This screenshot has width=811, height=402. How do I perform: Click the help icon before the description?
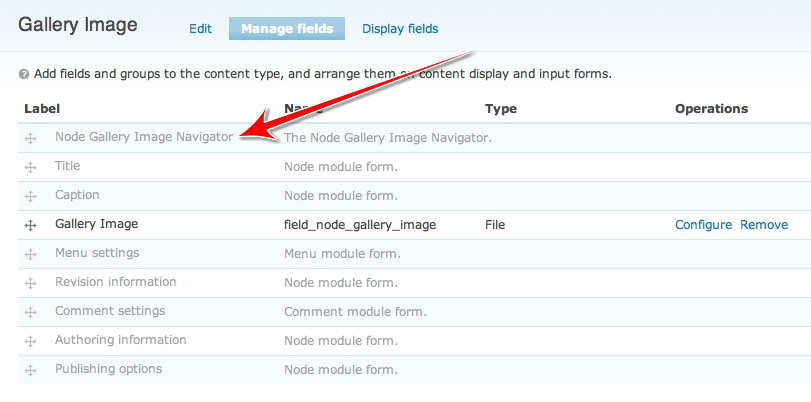click(x=23, y=74)
